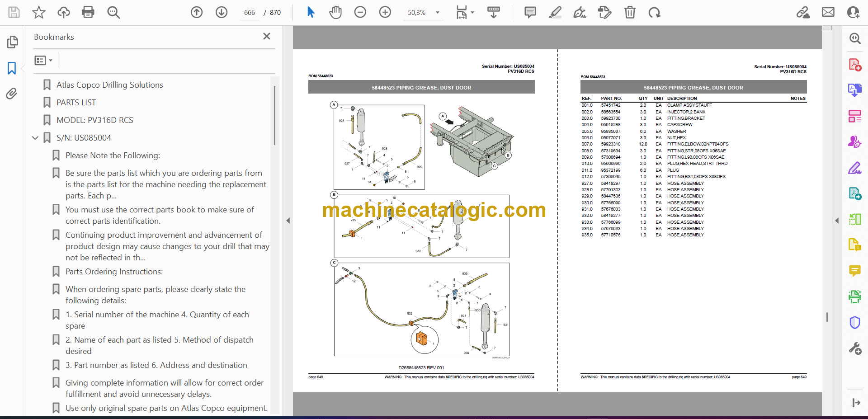The width and height of the screenshot is (868, 419).
Task: Close the Bookmarks panel
Action: tap(267, 36)
